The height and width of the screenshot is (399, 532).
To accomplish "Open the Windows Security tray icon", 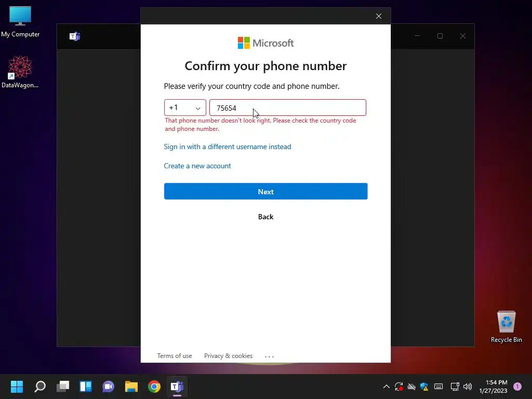I will click(x=424, y=387).
